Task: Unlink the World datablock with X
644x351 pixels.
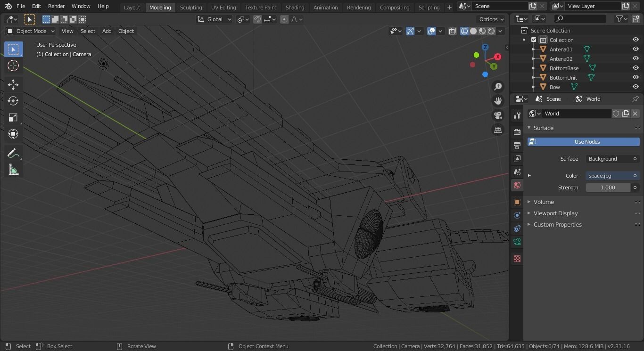Action: [635, 114]
